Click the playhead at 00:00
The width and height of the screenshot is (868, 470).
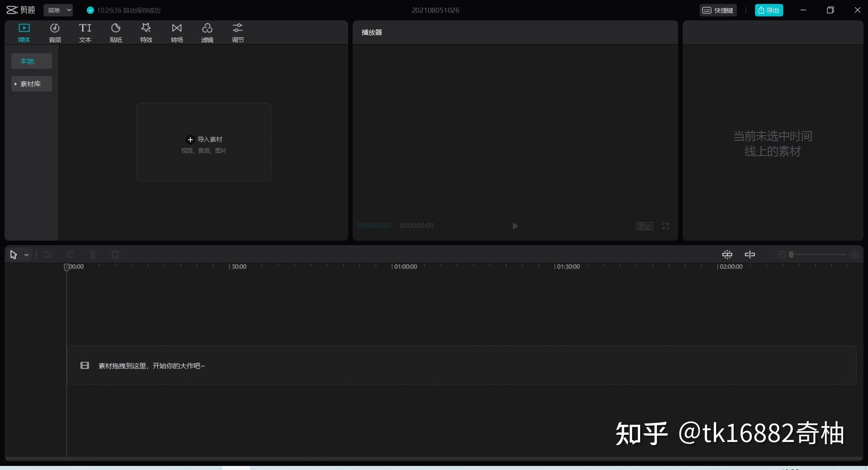tap(66, 267)
